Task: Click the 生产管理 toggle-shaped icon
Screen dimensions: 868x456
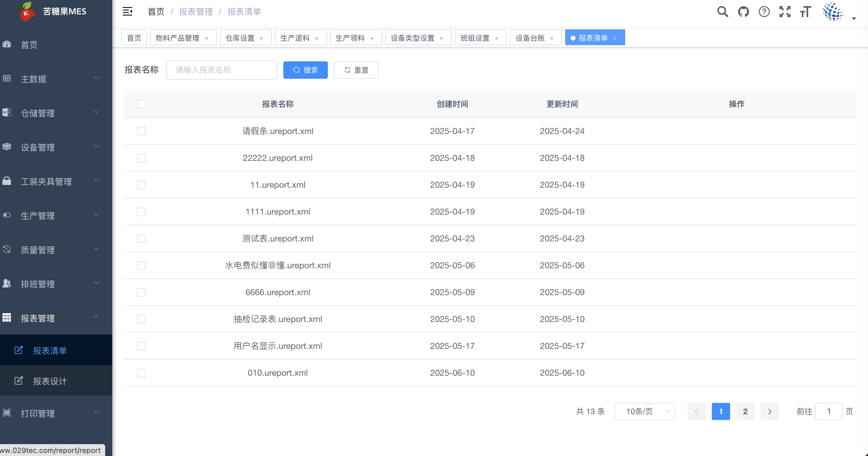Action: [7, 215]
